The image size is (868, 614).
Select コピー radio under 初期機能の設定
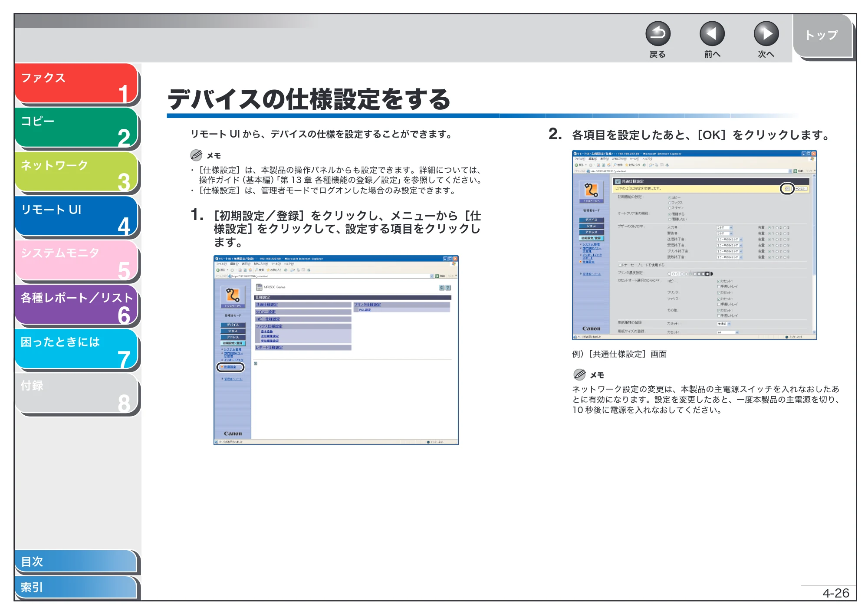click(670, 198)
